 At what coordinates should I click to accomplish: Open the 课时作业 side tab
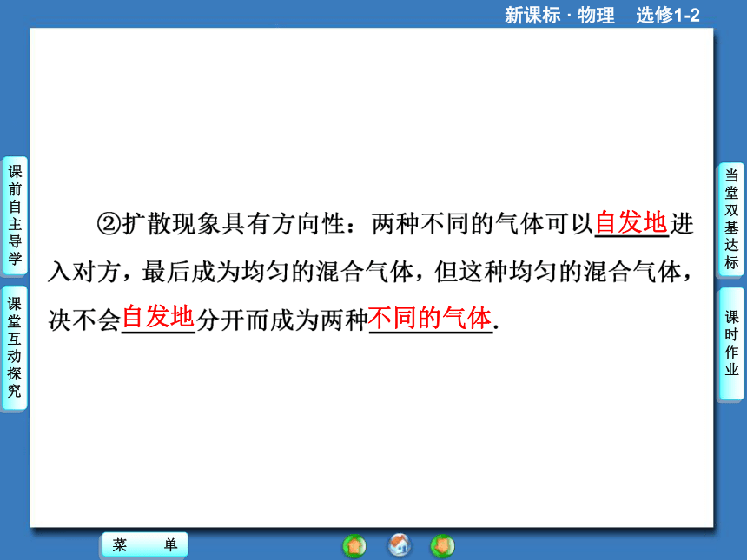[731, 343]
